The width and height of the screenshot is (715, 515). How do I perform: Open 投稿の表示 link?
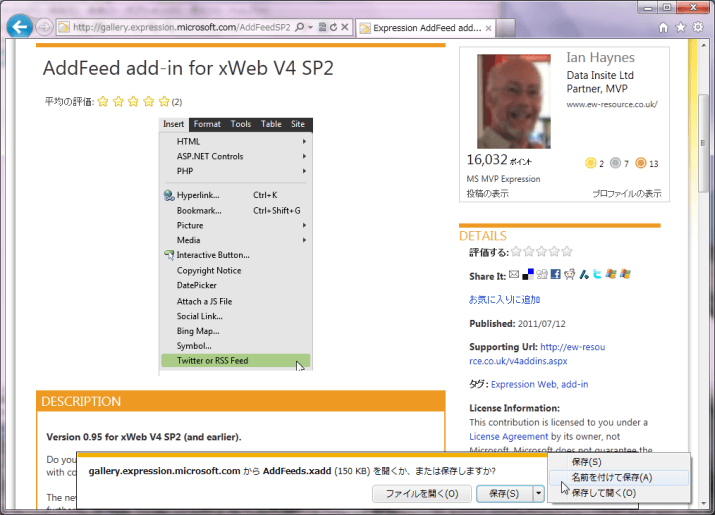[487, 194]
